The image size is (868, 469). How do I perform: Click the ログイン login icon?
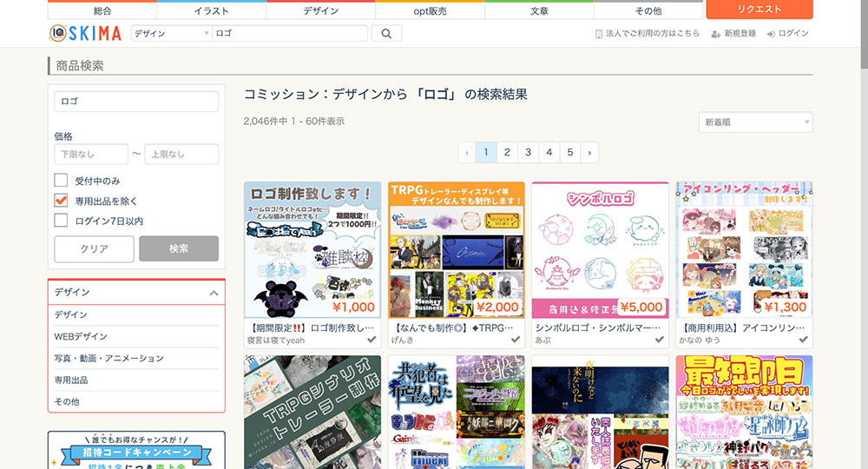coord(771,34)
